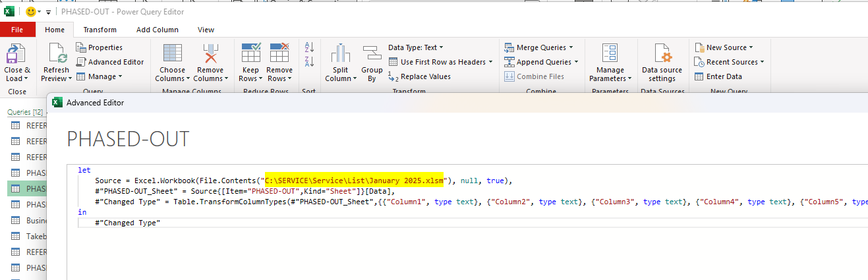Click Replace Values in Transform group
Viewport: 868px width, 280px height.
tap(419, 76)
